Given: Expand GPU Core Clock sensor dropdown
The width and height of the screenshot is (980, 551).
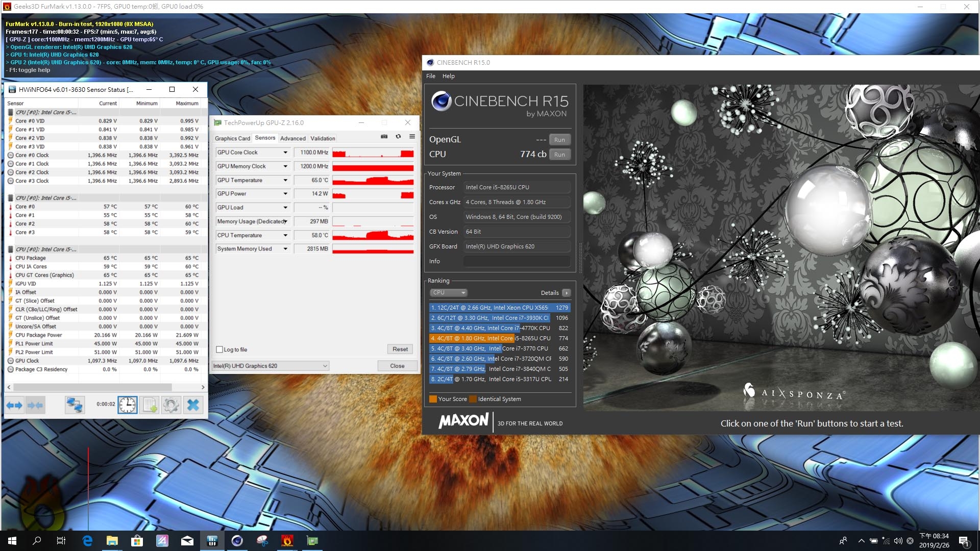Looking at the screenshot, I should (285, 153).
